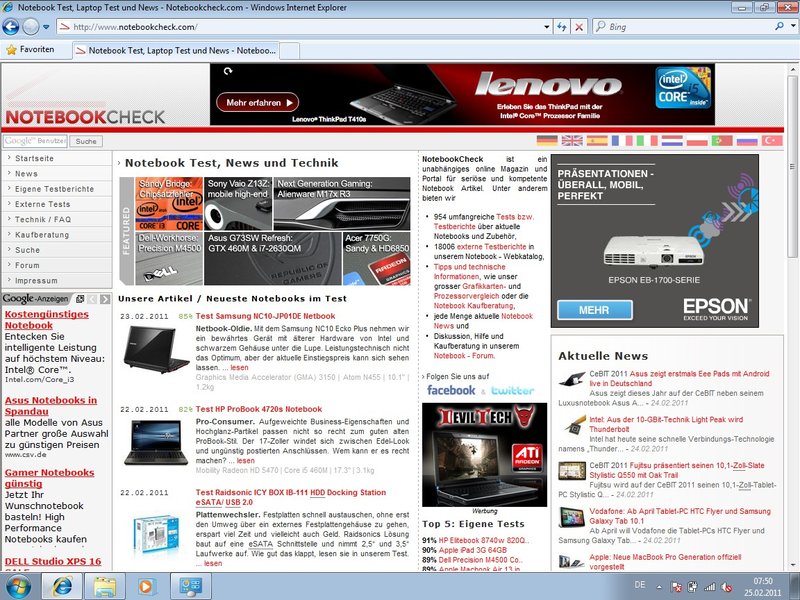Switch language with the Italian flag
800x600 pixels.
647,140
